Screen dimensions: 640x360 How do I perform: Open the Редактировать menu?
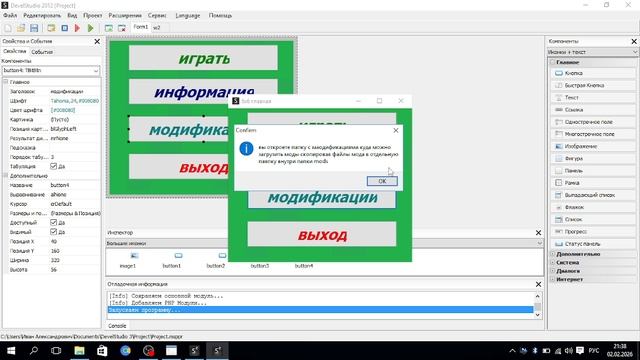coord(42,16)
